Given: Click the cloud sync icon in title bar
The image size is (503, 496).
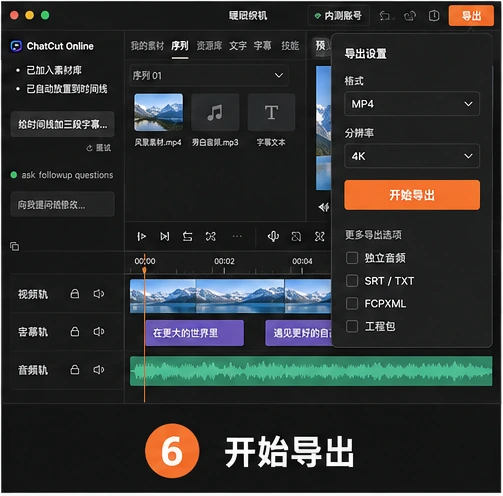Looking at the screenshot, I should 410,16.
